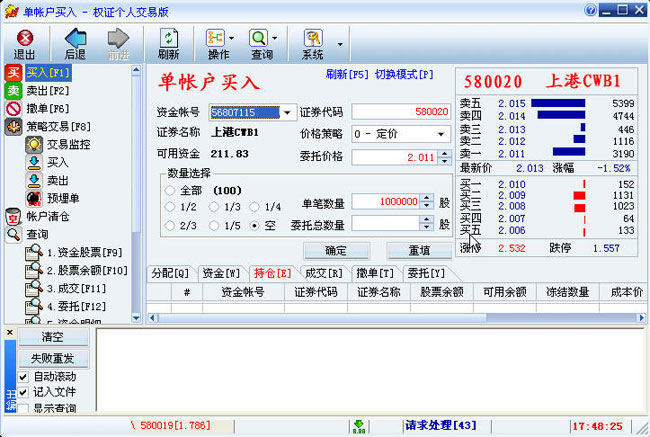Viewport: 650px width, 437px height.
Task: Select the 全部 quantity radio button
Action: (x=170, y=190)
